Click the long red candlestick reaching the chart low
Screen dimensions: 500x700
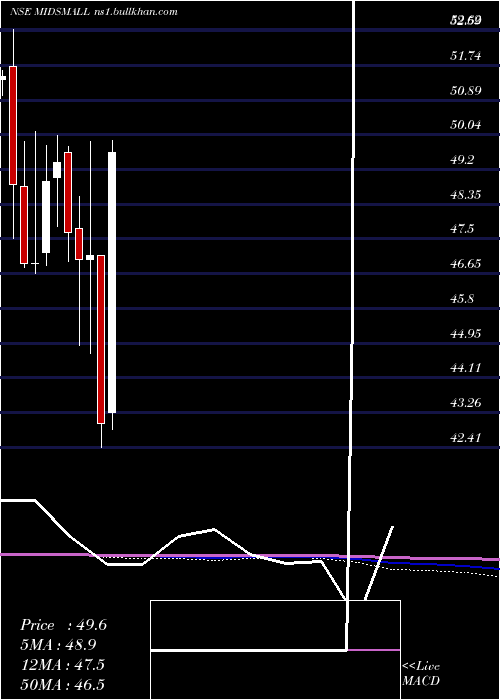point(101,339)
